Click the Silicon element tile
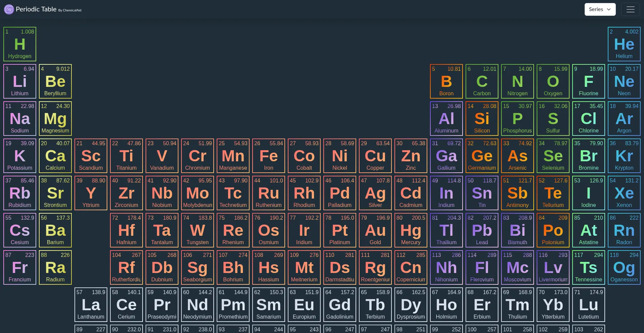 482,118
